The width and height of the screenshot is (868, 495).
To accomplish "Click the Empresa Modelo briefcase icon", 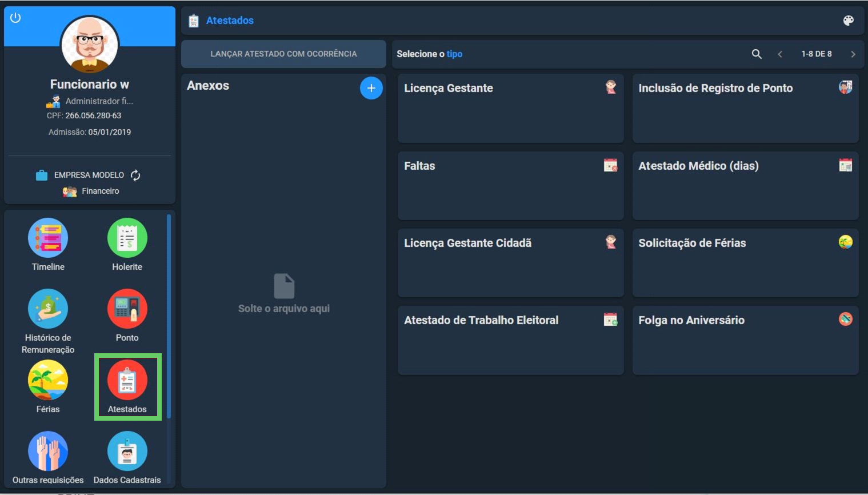I will pos(42,175).
